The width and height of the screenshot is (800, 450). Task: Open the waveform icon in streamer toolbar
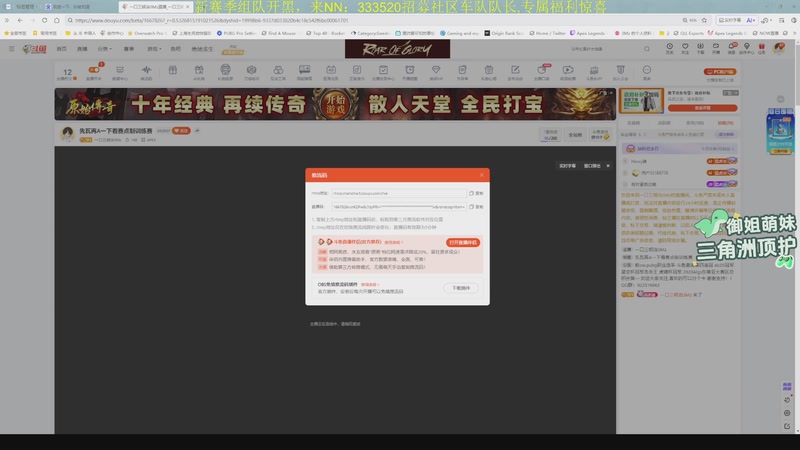146,72
